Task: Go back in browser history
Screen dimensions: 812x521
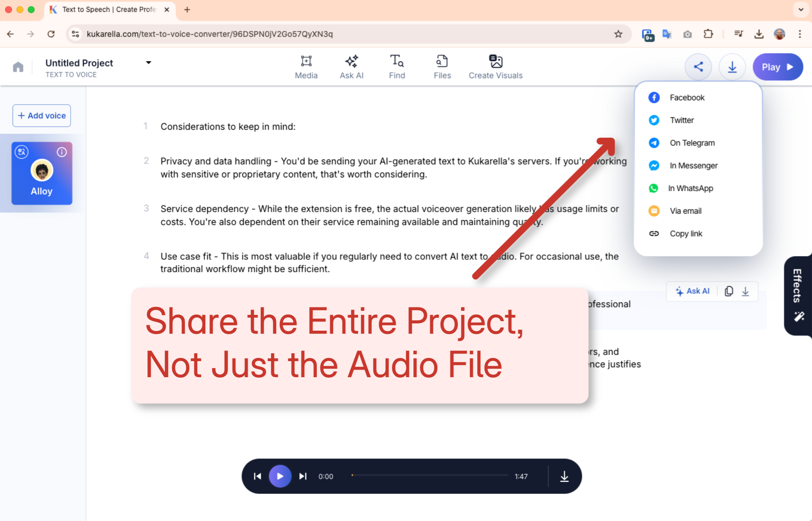Action: 10,34
